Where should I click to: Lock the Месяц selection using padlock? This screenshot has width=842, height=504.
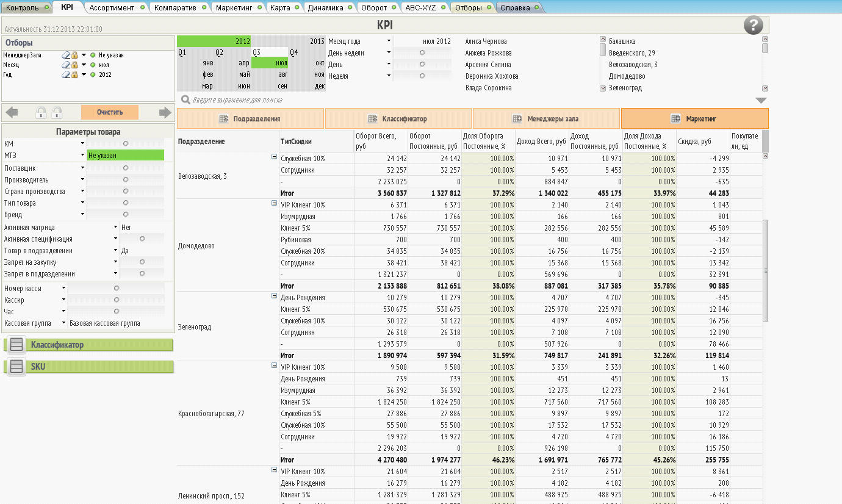click(x=74, y=65)
